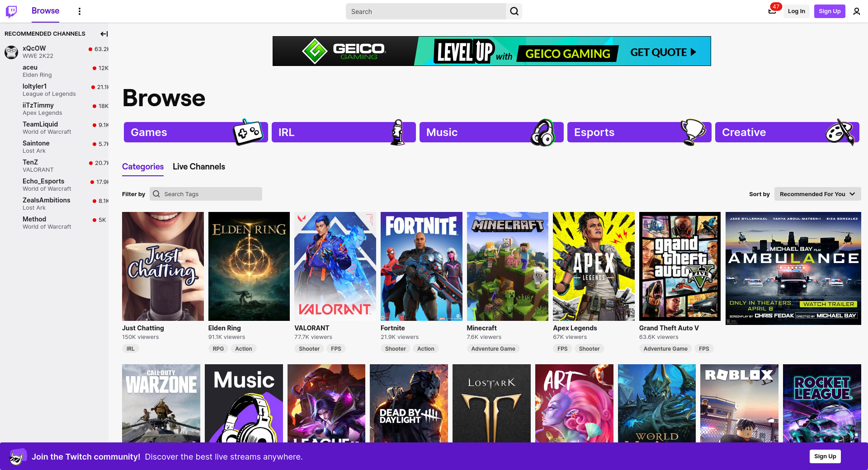Switch to the Live Channels tab
The image size is (868, 470).
[199, 167]
